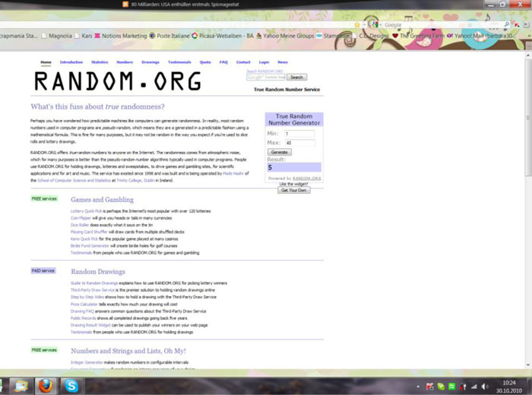Go to the Home menu item
This screenshot has width=532, height=395.
click(x=46, y=62)
